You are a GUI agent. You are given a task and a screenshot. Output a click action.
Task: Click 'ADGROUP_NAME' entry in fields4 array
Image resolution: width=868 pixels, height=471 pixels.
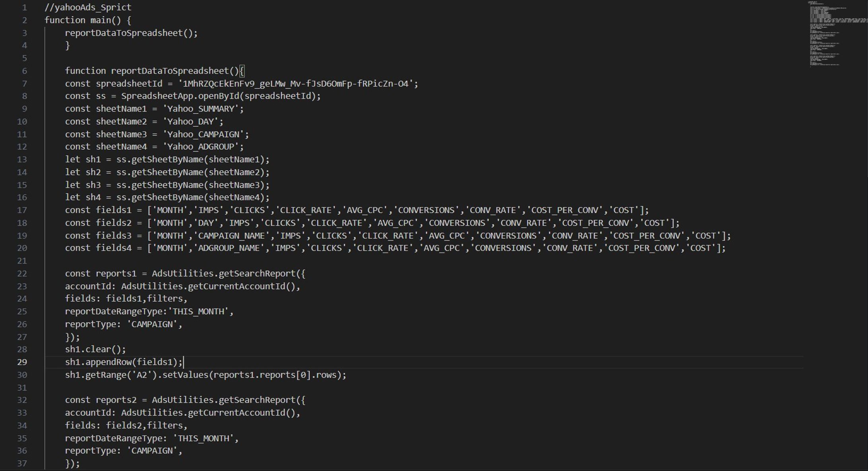click(229, 248)
